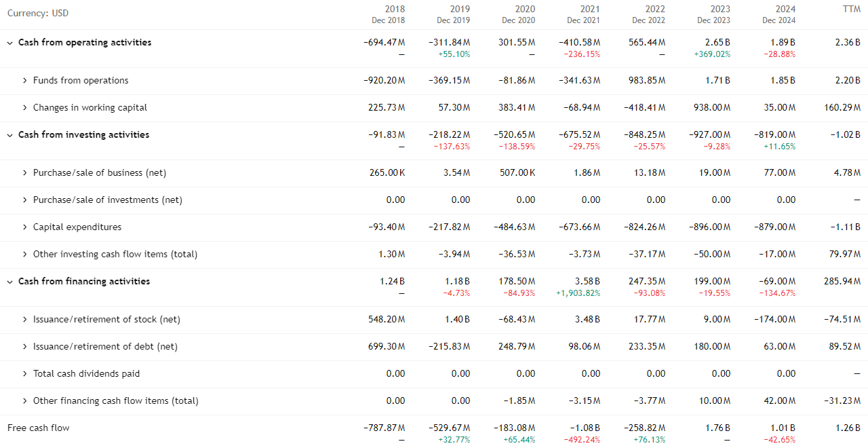
Task: Click the Currency: USD label
Action: (x=38, y=14)
